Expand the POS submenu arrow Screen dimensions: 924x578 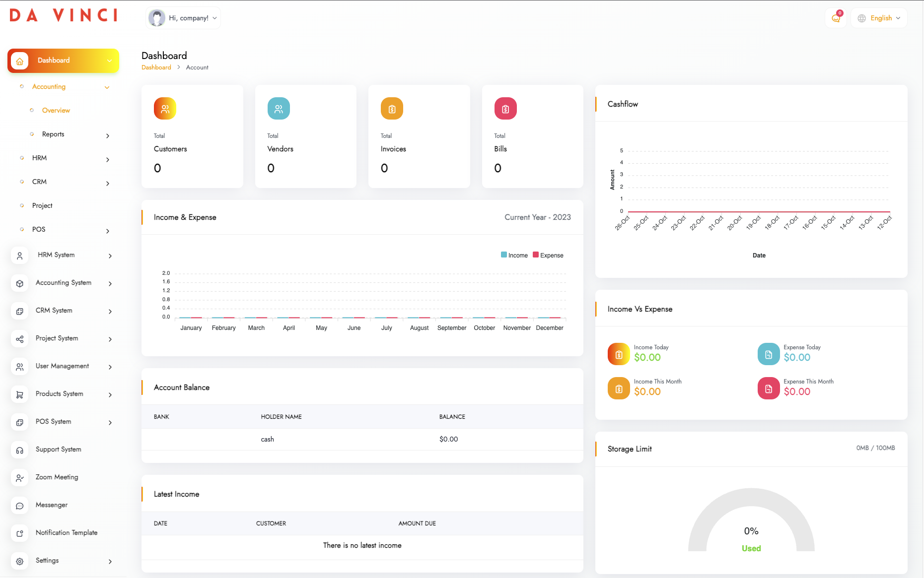click(x=108, y=231)
